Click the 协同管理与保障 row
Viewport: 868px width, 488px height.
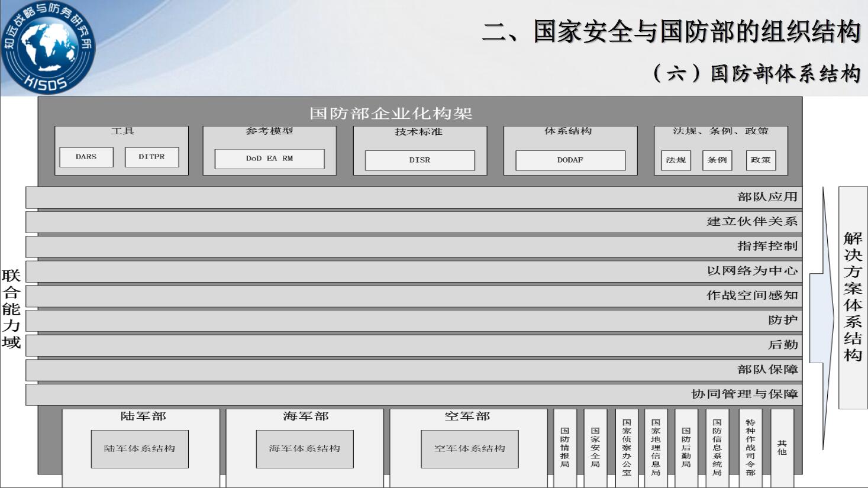(x=413, y=395)
